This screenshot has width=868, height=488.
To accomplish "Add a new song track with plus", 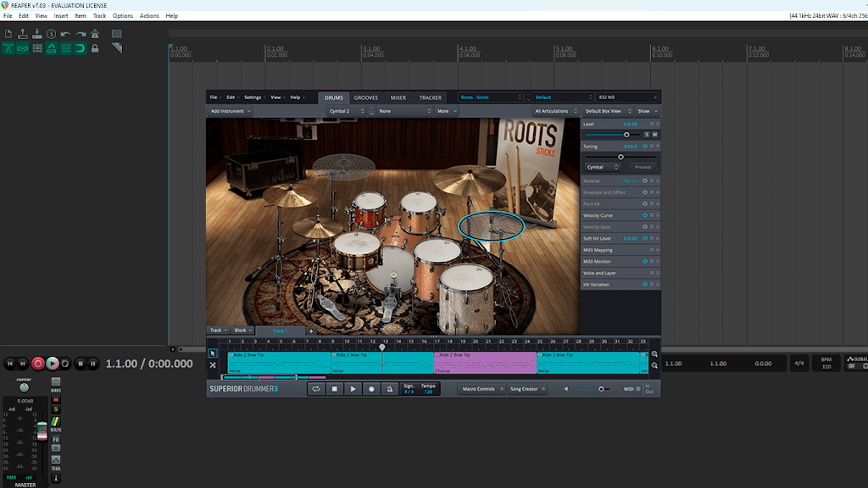I will (x=311, y=331).
